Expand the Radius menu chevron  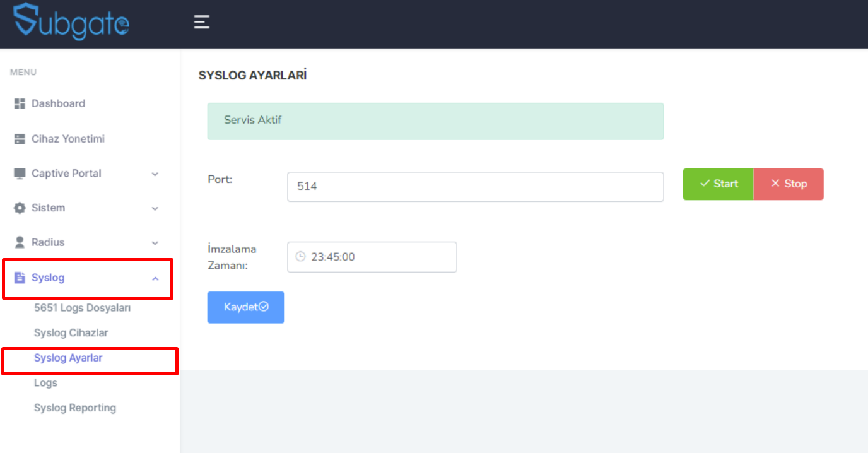coord(155,243)
